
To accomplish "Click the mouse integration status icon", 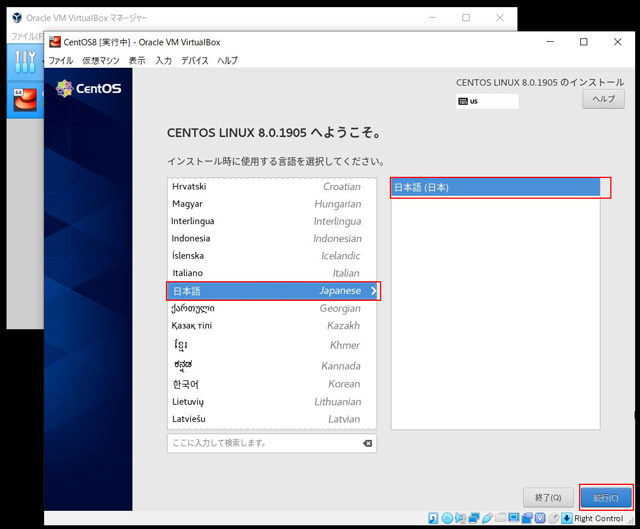I will pos(553,518).
